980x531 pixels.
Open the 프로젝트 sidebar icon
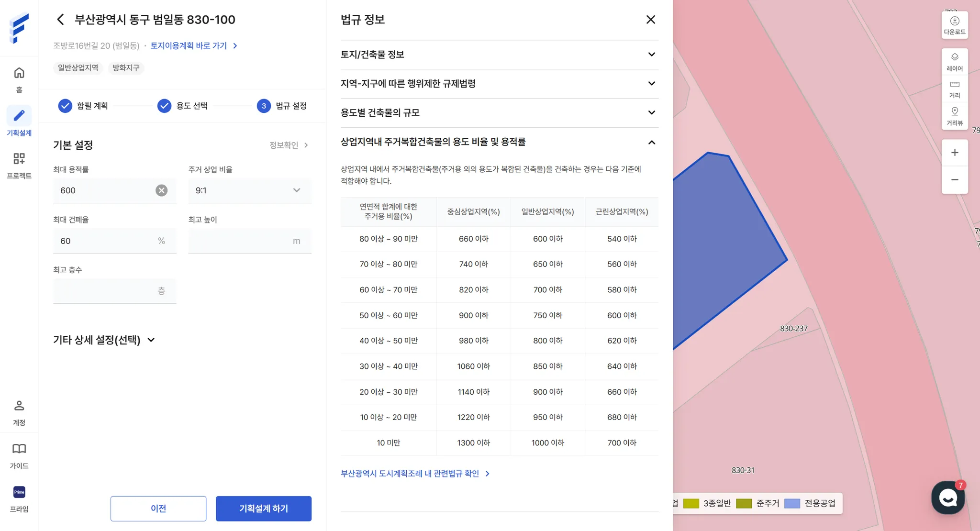click(19, 158)
